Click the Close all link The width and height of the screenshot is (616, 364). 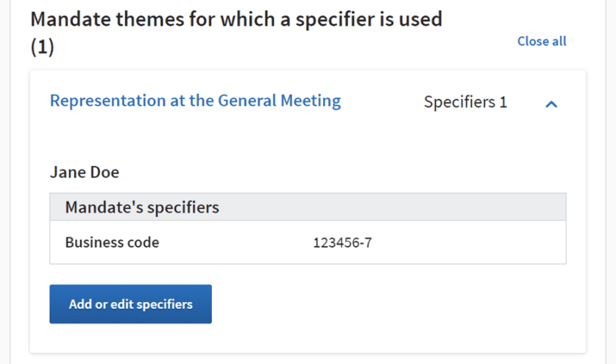click(542, 41)
